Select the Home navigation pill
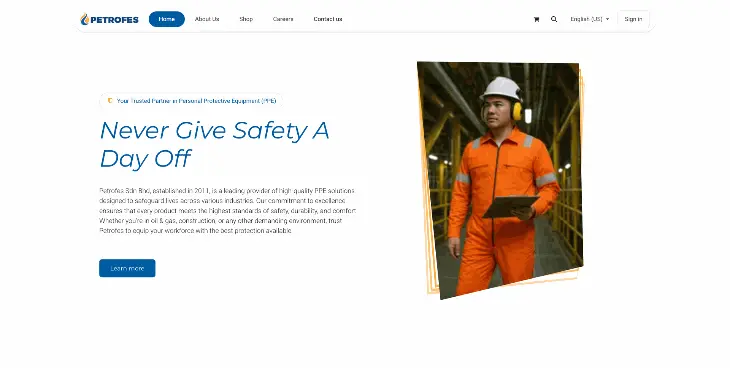Viewport: 730px width, 368px height. coord(167,19)
